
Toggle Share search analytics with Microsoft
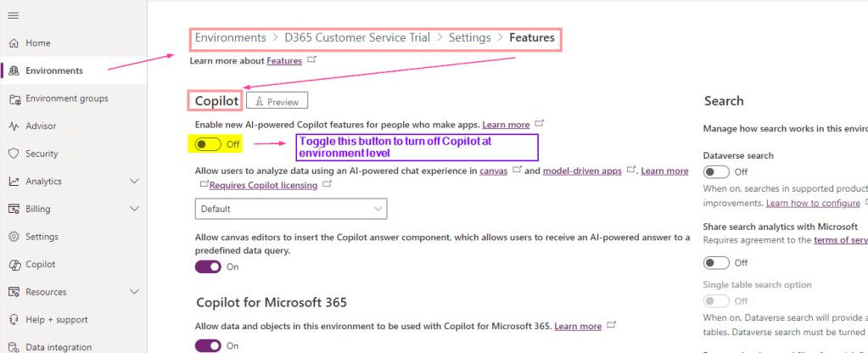pyautogui.click(x=717, y=263)
